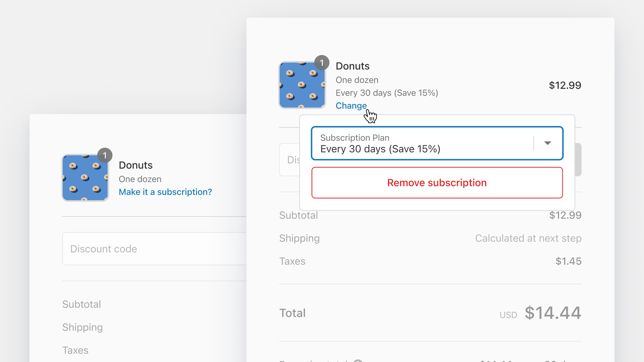644x362 pixels.
Task: Remove the subscription with the red button
Action: tap(437, 183)
